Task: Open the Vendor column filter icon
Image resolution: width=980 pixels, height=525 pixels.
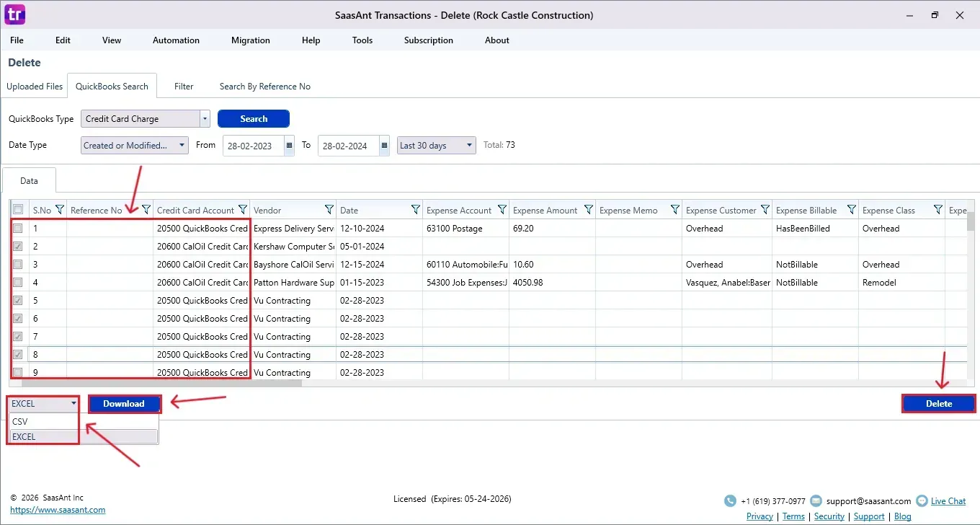Action: (329, 210)
